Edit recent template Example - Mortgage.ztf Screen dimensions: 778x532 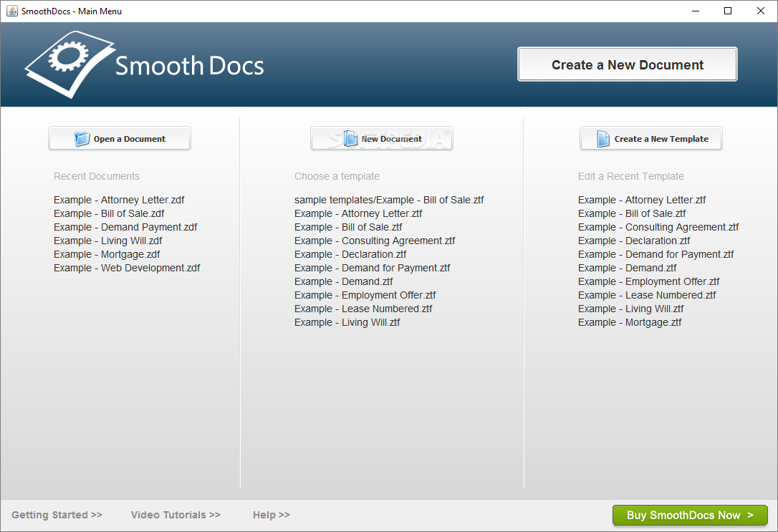(x=630, y=323)
